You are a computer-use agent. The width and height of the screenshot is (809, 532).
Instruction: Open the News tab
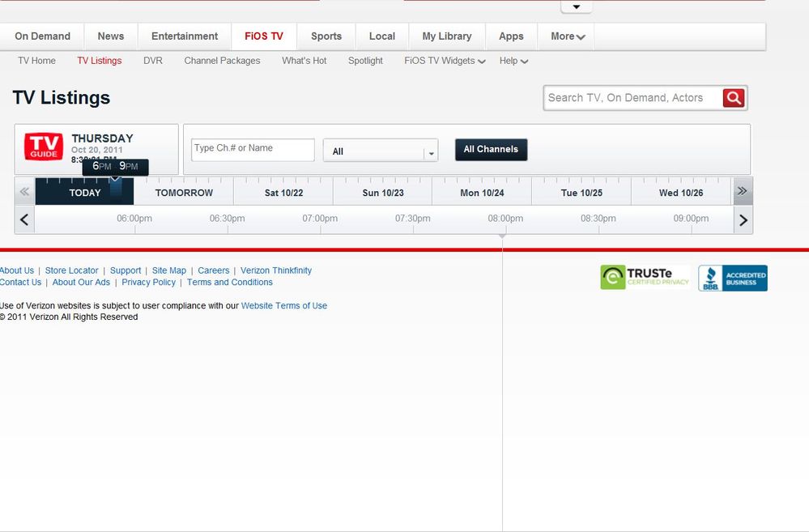point(111,36)
